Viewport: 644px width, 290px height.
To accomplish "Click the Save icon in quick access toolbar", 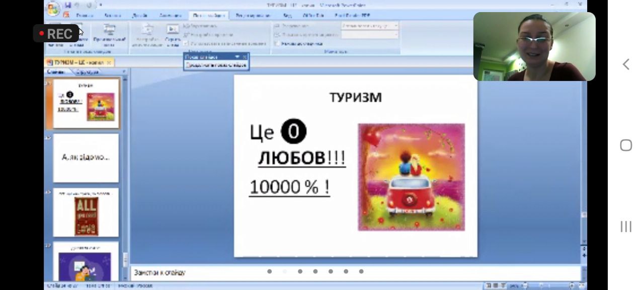I will coord(68,5).
